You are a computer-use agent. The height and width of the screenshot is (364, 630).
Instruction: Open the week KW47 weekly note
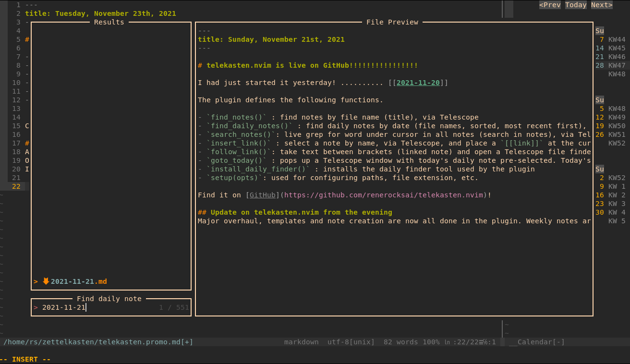click(617, 65)
